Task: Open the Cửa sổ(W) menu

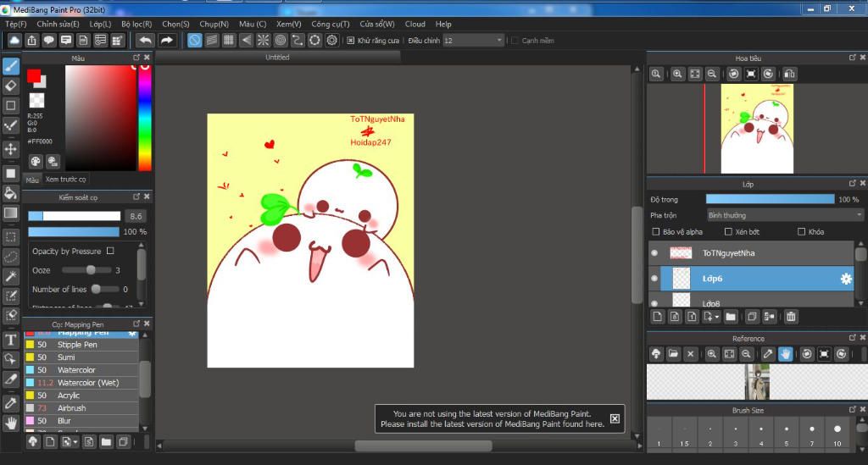Action: [377, 25]
